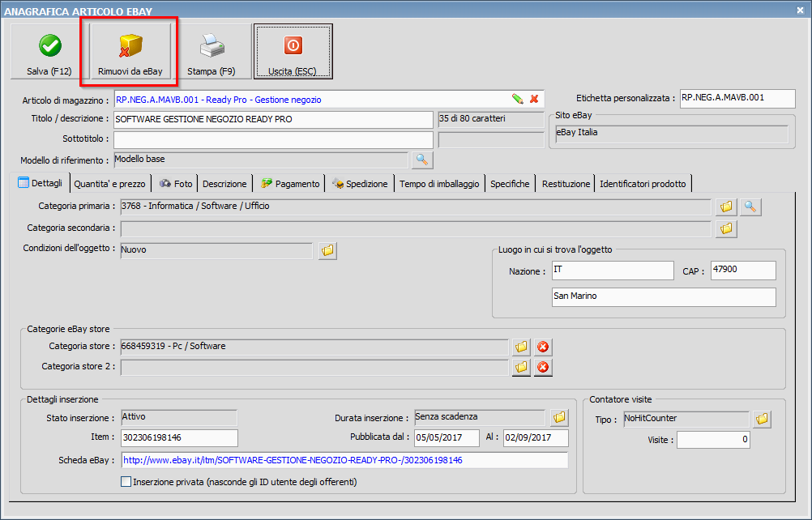Click magnifier next to Modello di riferimento
This screenshot has height=520, width=812.
pos(422,160)
